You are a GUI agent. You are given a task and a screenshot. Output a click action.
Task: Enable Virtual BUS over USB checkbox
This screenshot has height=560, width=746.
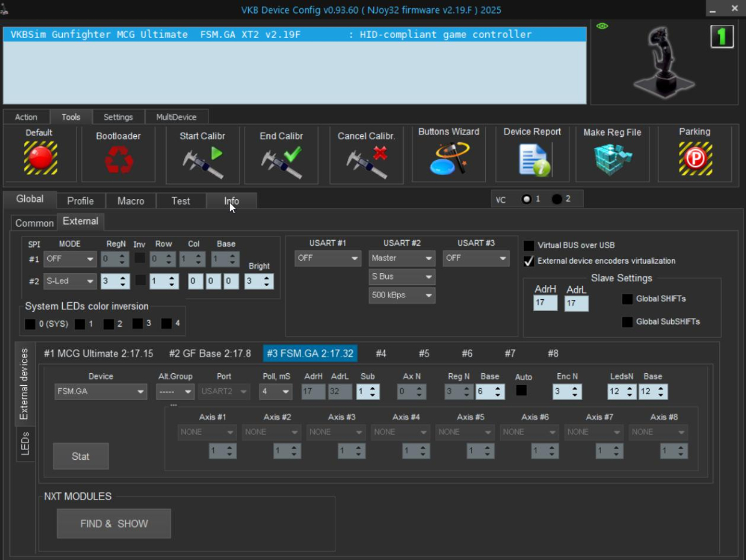(529, 246)
